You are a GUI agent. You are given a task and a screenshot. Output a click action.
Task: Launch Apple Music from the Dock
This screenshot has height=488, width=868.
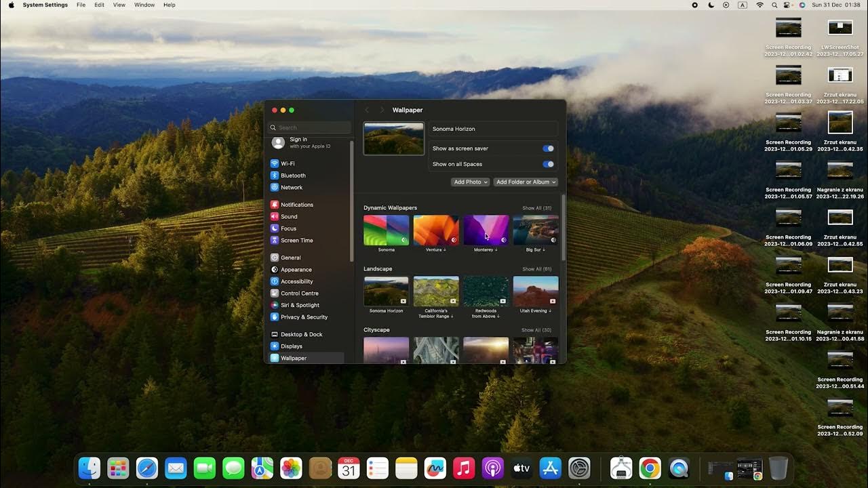coord(464,468)
